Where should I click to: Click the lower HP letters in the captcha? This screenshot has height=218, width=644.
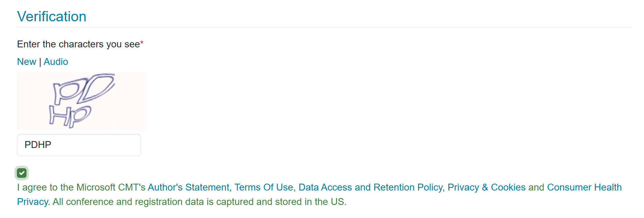click(x=70, y=117)
